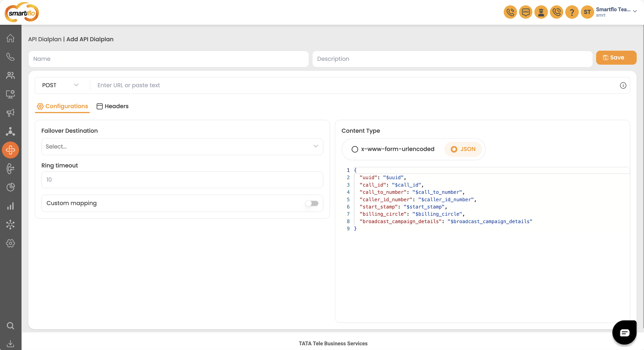
Task: Click the SMS header icon
Action: point(526,12)
